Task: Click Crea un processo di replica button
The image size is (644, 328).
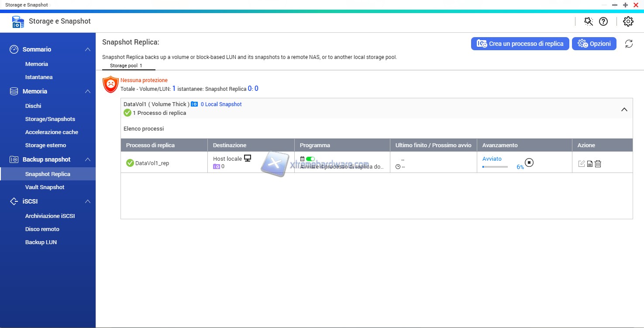Action: (x=520, y=44)
